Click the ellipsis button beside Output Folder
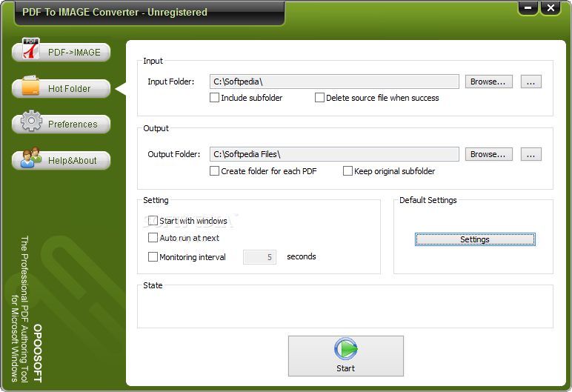572x392 pixels. 531,154
